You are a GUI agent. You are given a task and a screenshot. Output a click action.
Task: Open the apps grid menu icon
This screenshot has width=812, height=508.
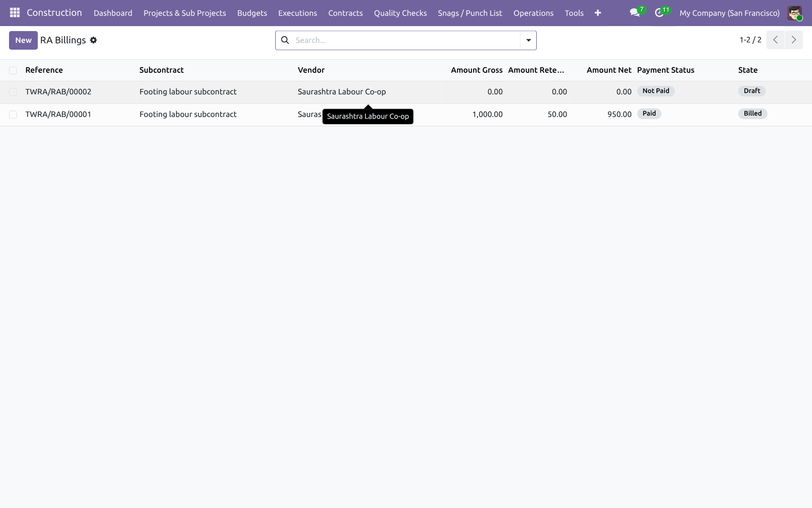tap(14, 13)
